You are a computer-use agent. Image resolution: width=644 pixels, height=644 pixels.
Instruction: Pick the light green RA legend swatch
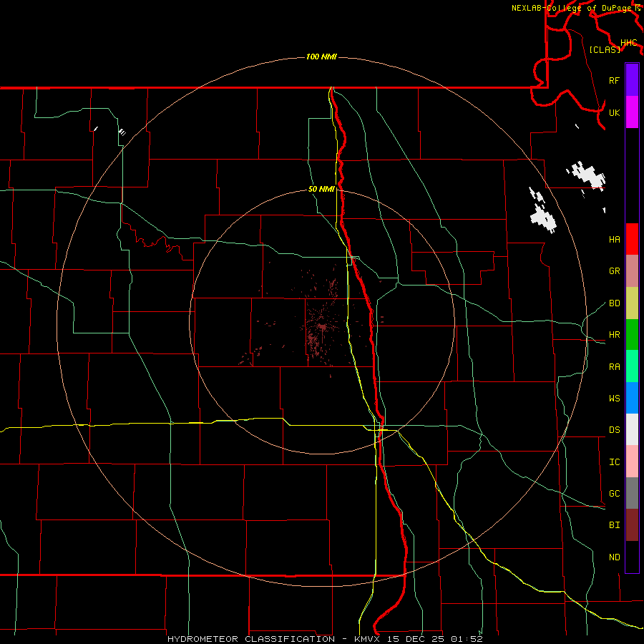(632, 366)
